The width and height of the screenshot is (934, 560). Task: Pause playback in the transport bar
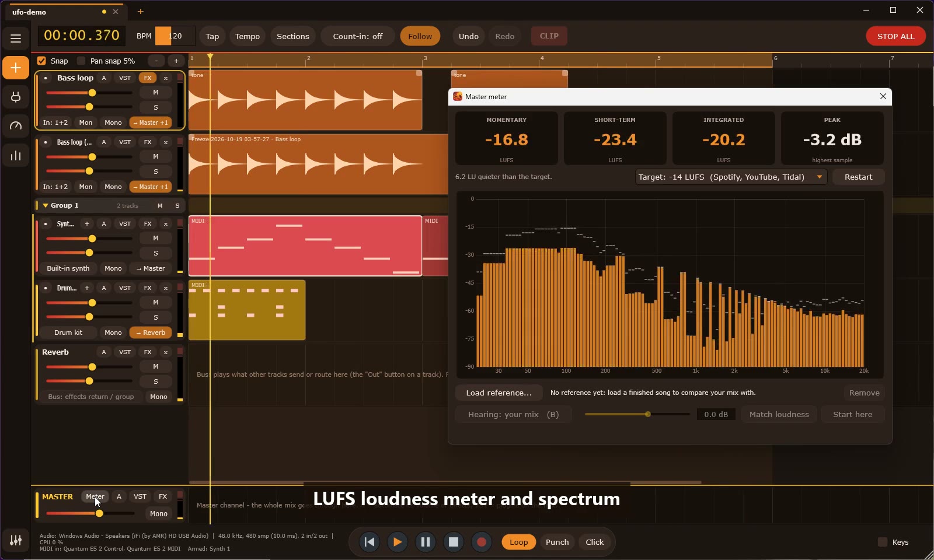pyautogui.click(x=426, y=542)
